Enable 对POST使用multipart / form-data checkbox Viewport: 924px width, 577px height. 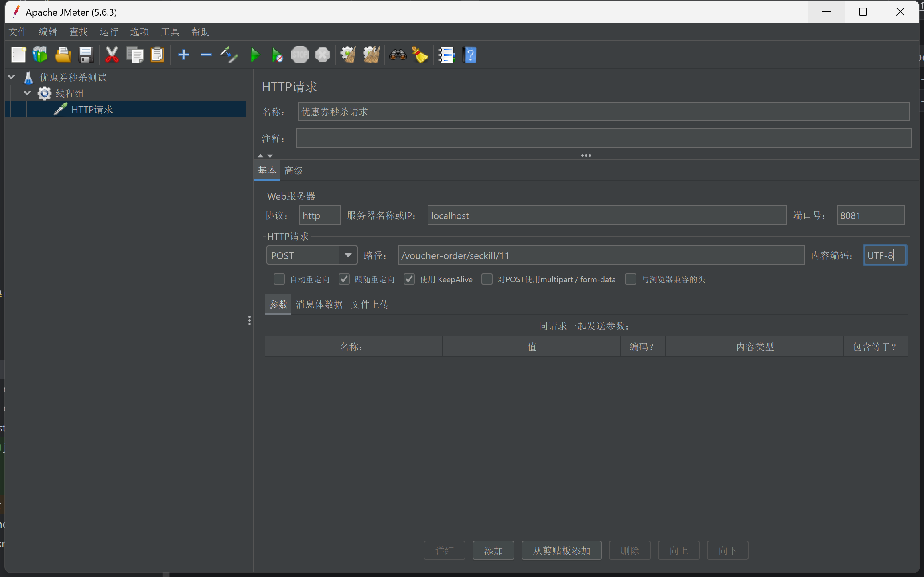click(487, 279)
